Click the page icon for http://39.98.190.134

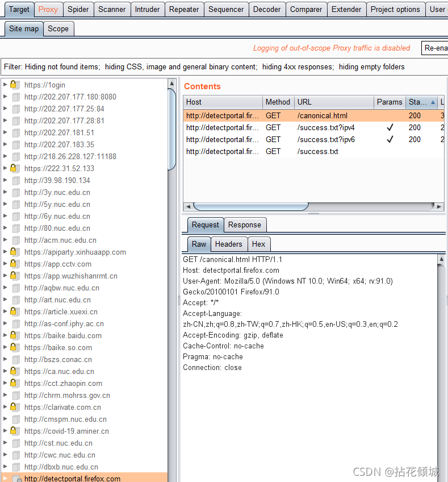16,180
